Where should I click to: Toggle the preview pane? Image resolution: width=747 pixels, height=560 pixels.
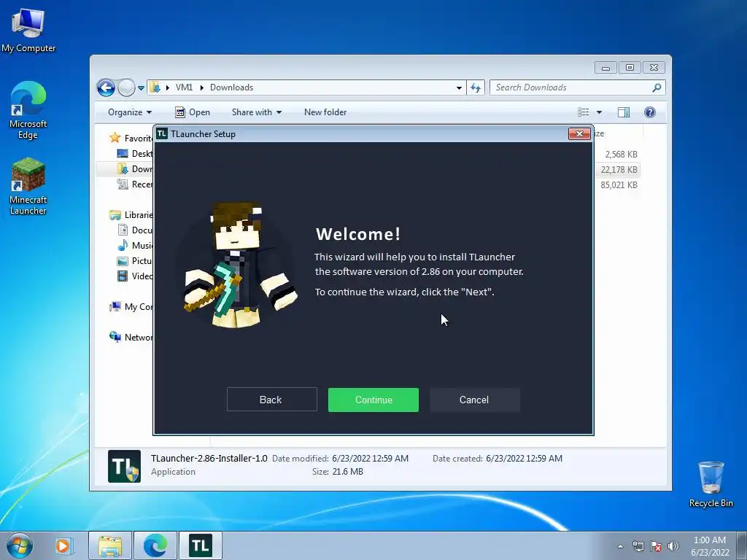(x=624, y=112)
